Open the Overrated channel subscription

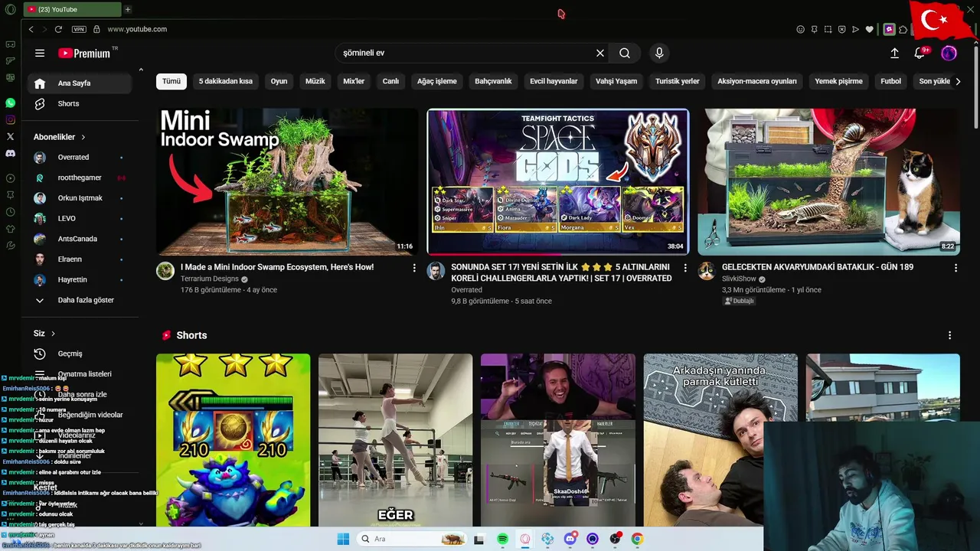point(80,158)
